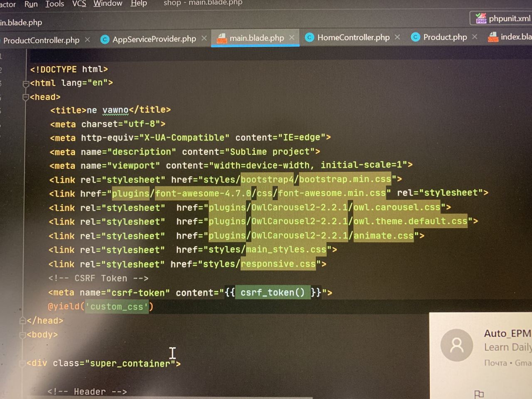Image resolution: width=532 pixels, height=399 pixels.
Task: Open the phpunit.xml run configuration dropdown
Action: point(502,18)
